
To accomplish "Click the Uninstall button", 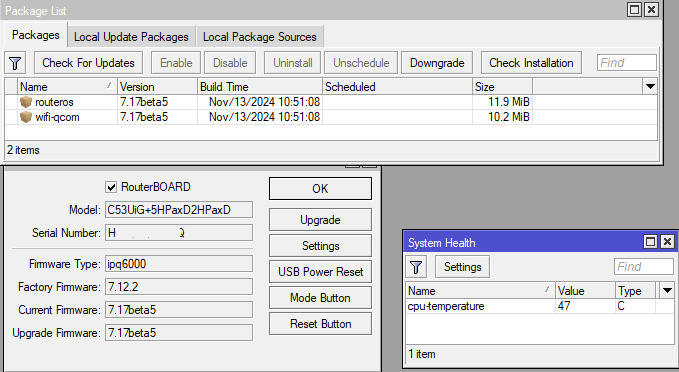I will 292,63.
